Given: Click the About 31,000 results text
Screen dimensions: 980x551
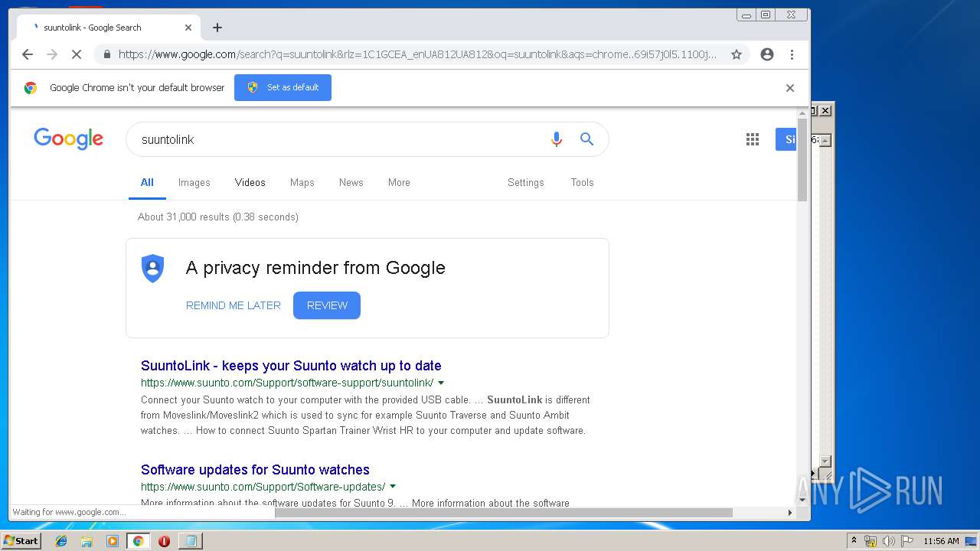Looking at the screenshot, I should [x=218, y=217].
